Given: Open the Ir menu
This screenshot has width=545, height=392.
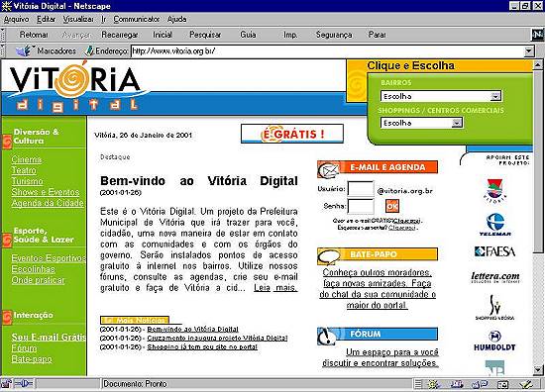Looking at the screenshot, I should 104,19.
